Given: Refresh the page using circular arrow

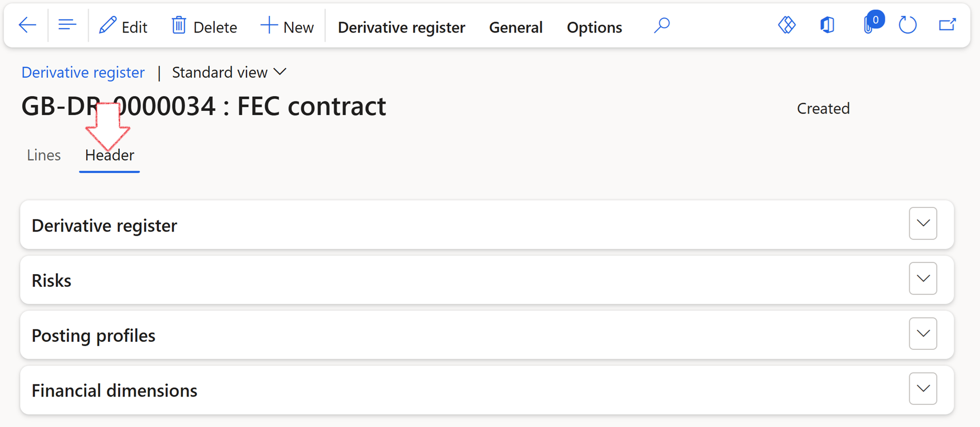Looking at the screenshot, I should tap(907, 25).
